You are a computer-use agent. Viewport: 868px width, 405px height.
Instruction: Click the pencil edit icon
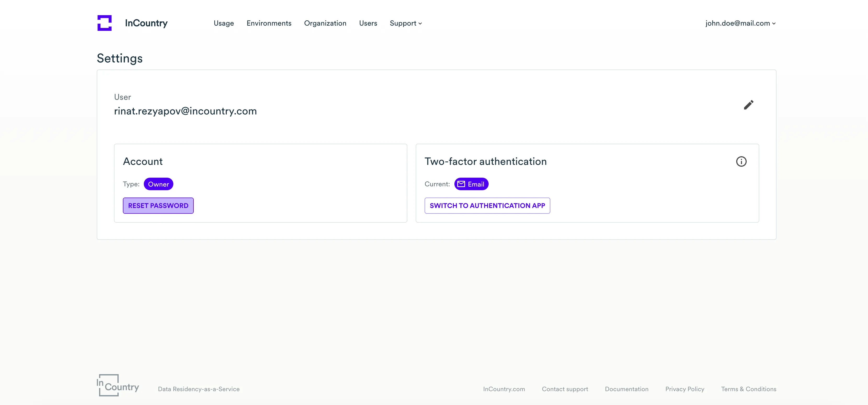click(748, 105)
